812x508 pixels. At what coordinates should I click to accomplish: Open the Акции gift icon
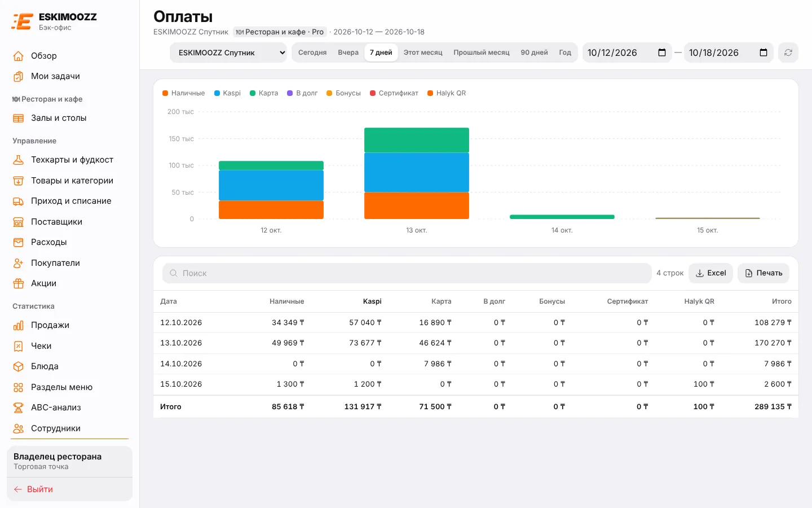(x=19, y=283)
